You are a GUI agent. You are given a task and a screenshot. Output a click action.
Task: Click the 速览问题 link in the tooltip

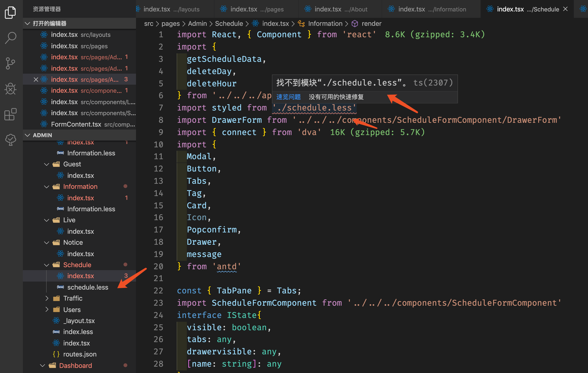click(288, 97)
